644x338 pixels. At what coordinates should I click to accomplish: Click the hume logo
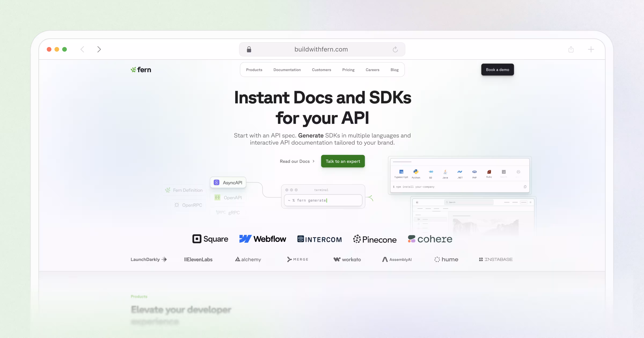[446, 260]
